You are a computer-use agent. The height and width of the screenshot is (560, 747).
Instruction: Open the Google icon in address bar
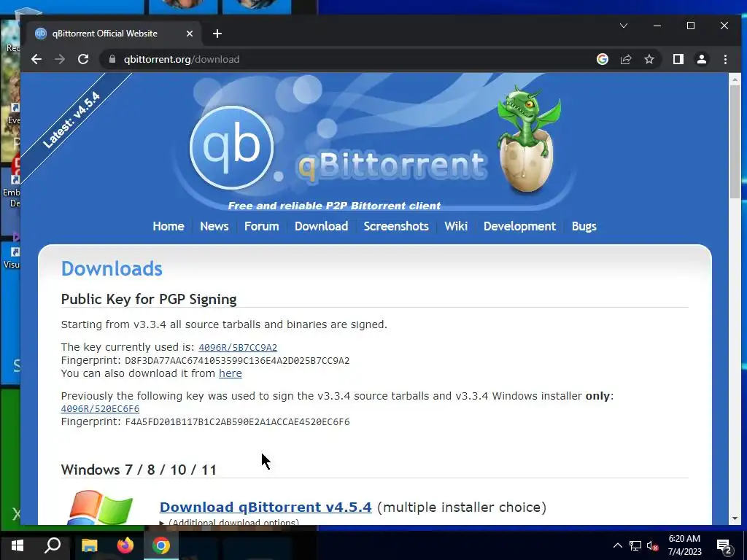coord(602,59)
